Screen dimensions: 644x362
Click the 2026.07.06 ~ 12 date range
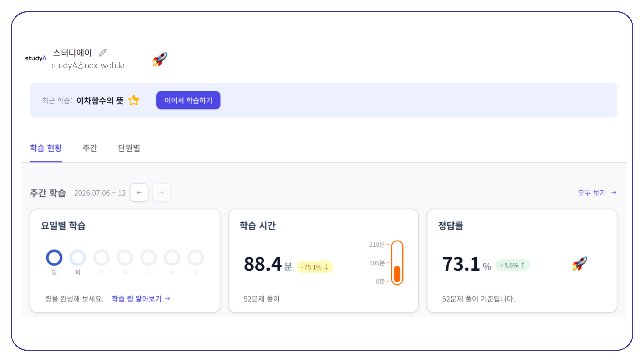coord(100,193)
